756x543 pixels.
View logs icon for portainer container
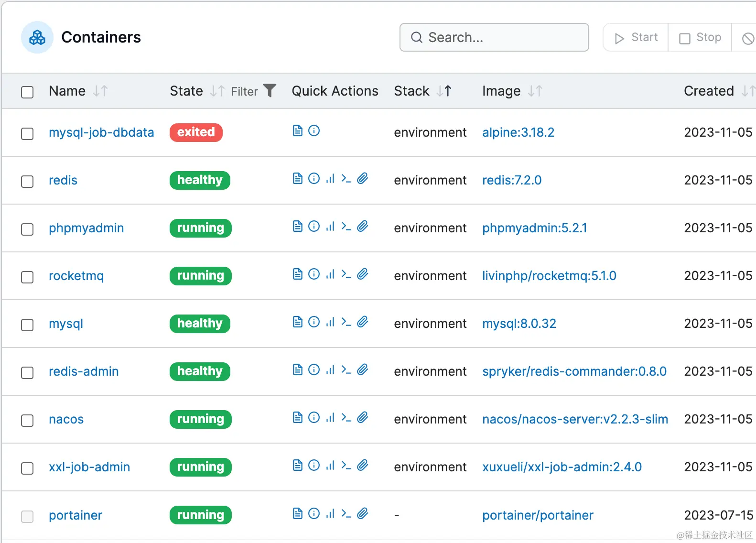point(297,513)
